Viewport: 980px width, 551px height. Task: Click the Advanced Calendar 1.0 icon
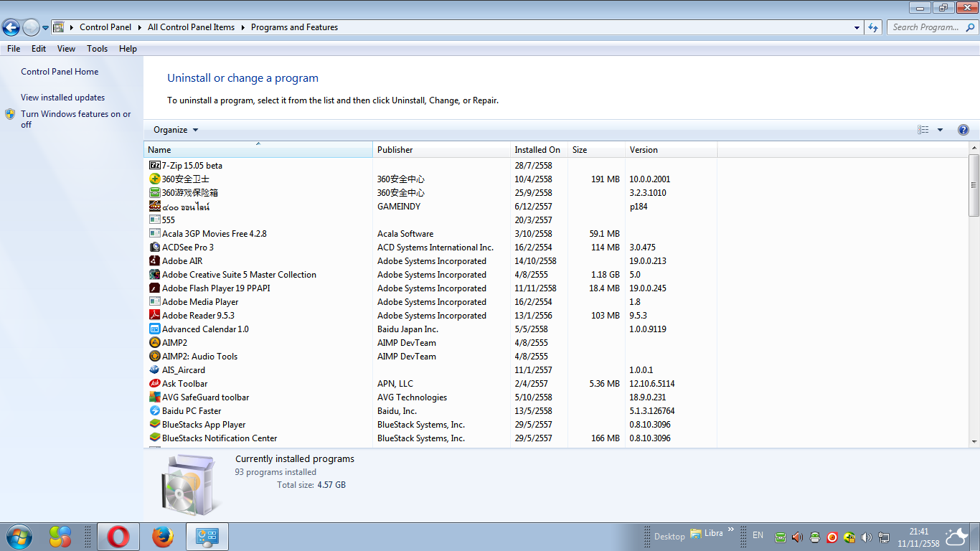click(x=154, y=329)
